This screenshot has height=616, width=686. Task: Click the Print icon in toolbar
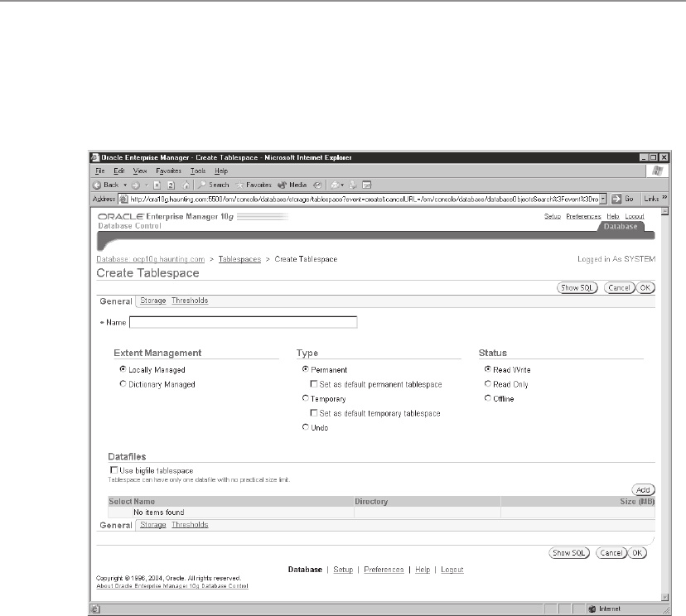(353, 185)
